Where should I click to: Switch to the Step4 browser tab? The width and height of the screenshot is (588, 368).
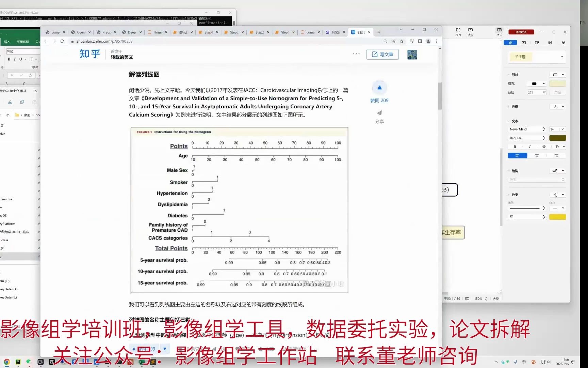tap(208, 32)
